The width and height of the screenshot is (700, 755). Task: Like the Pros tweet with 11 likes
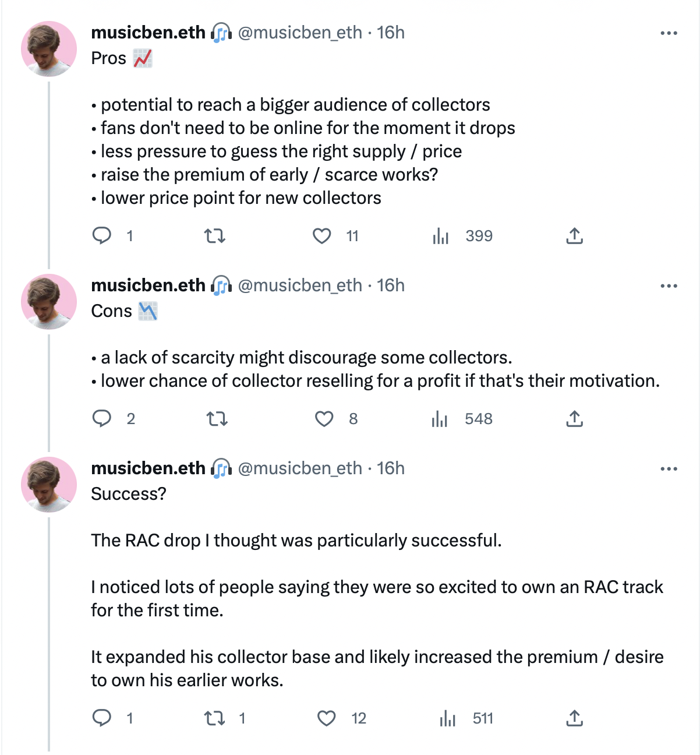coord(322,236)
